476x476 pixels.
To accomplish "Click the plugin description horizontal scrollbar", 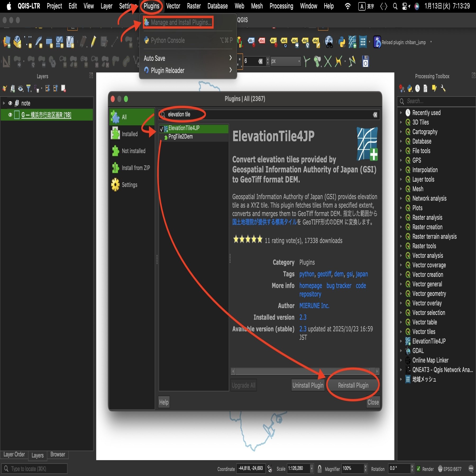I will click(x=305, y=371).
